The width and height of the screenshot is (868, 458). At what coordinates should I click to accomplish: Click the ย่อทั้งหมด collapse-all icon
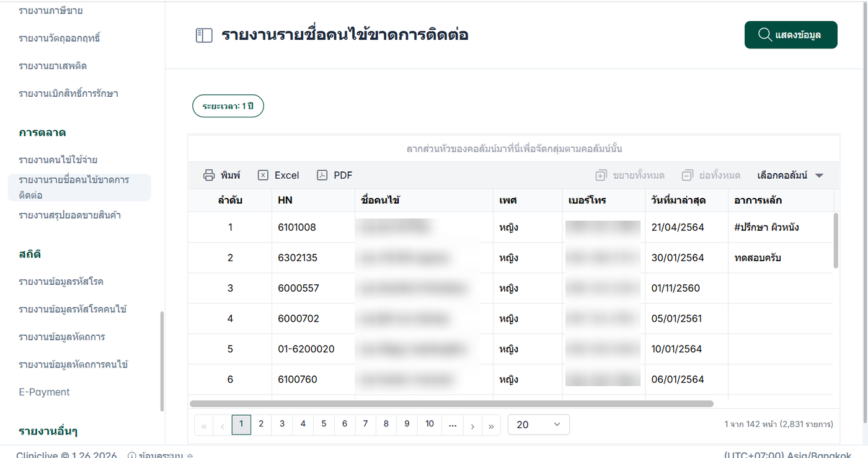pyautogui.click(x=687, y=176)
